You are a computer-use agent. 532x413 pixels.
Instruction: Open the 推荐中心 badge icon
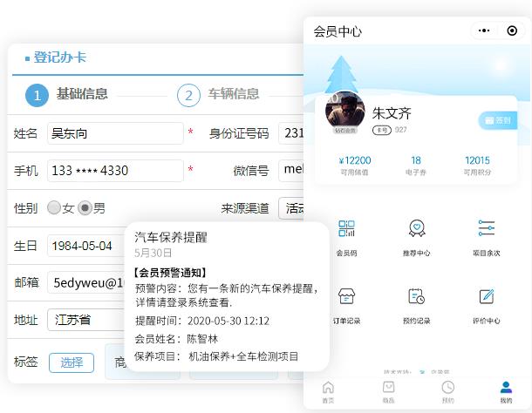pyautogui.click(x=417, y=228)
